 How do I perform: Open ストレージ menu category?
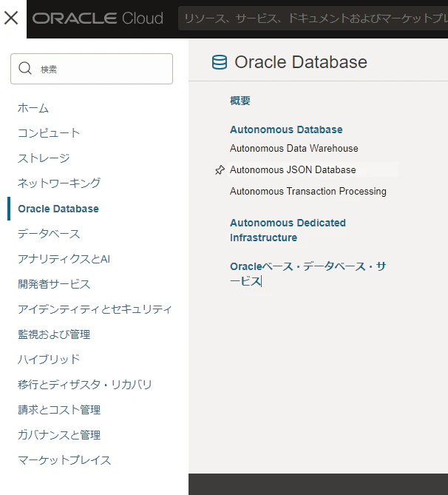tap(44, 158)
